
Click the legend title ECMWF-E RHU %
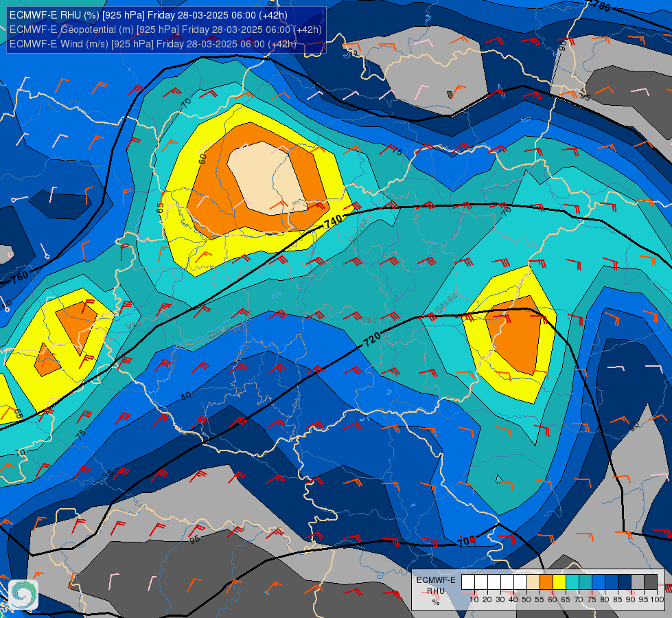pos(436,591)
